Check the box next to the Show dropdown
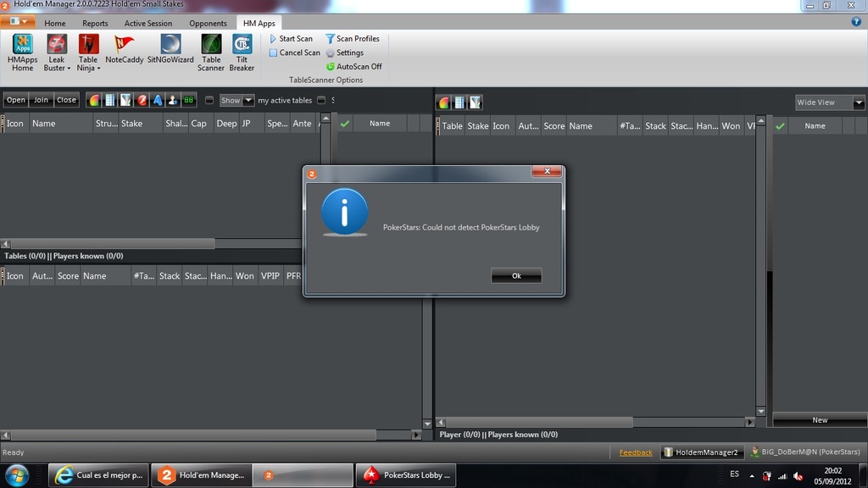 tap(209, 99)
